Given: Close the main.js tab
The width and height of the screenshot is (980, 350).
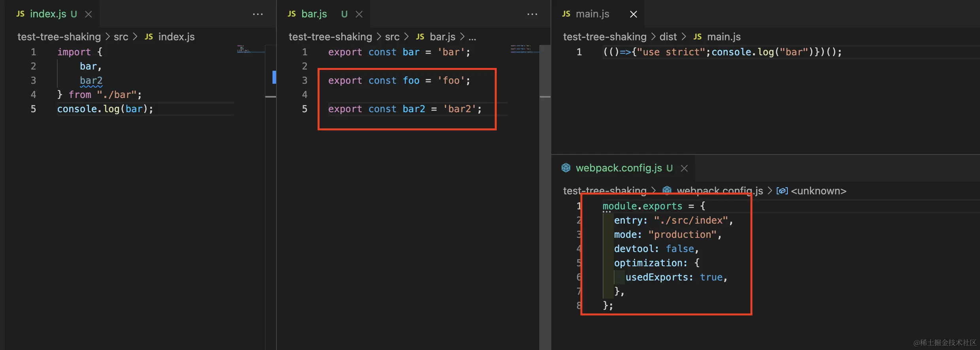Looking at the screenshot, I should (x=634, y=14).
